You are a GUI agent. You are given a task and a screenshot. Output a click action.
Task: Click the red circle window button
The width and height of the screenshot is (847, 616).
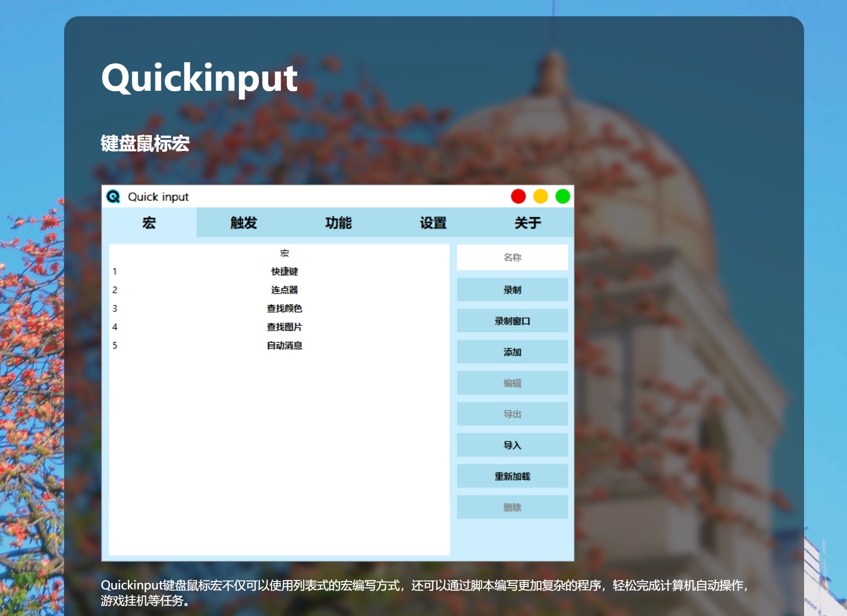pyautogui.click(x=518, y=196)
